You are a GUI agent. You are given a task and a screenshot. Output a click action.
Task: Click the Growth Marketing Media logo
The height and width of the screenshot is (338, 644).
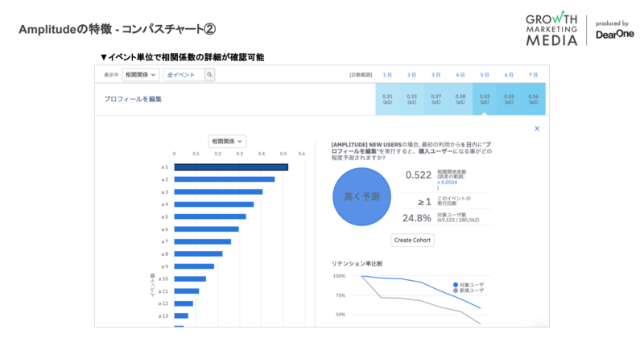click(x=552, y=29)
